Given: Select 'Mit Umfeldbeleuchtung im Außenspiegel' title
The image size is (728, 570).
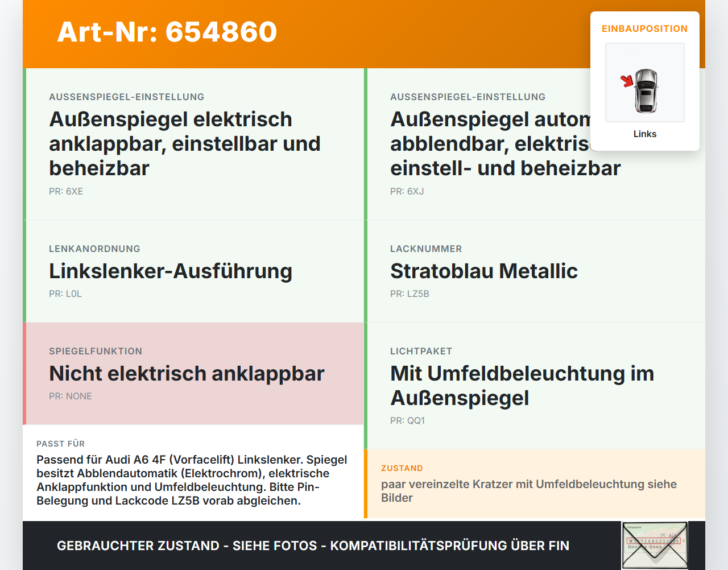Looking at the screenshot, I should click(x=522, y=386).
